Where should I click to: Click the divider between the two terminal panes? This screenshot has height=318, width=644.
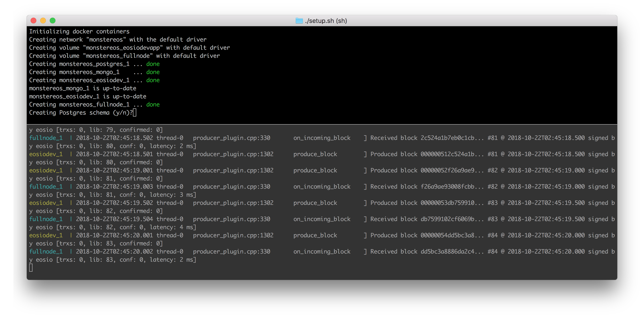(x=322, y=124)
